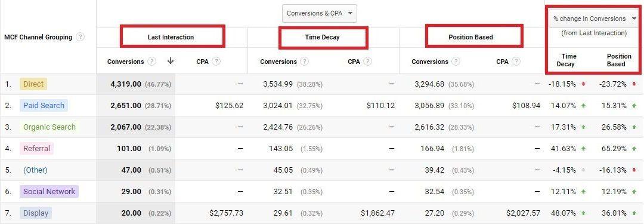Open the Conversions & CPA dropdown
Image resolution: width=644 pixels, height=224 pixels.
pyautogui.click(x=320, y=13)
